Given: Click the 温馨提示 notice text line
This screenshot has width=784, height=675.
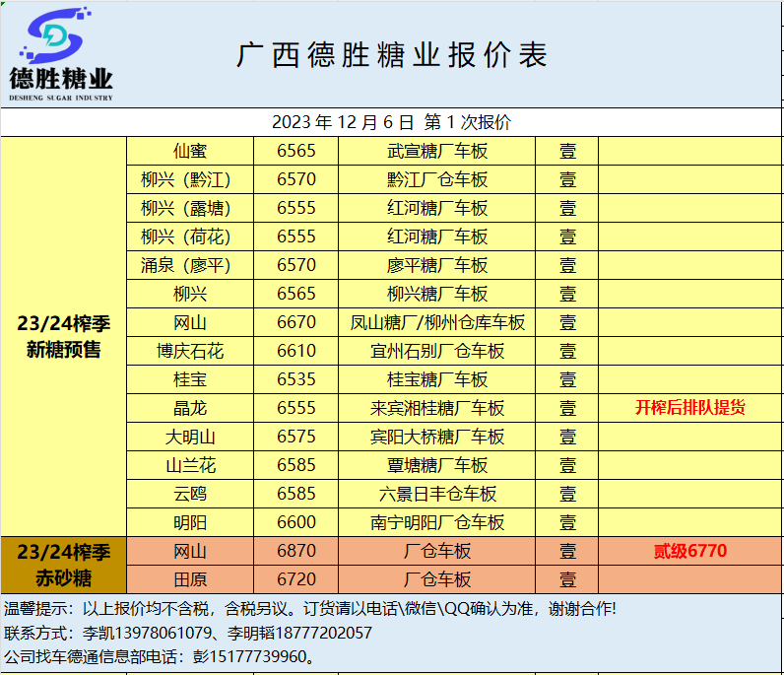Looking at the screenshot, I should (x=311, y=610).
